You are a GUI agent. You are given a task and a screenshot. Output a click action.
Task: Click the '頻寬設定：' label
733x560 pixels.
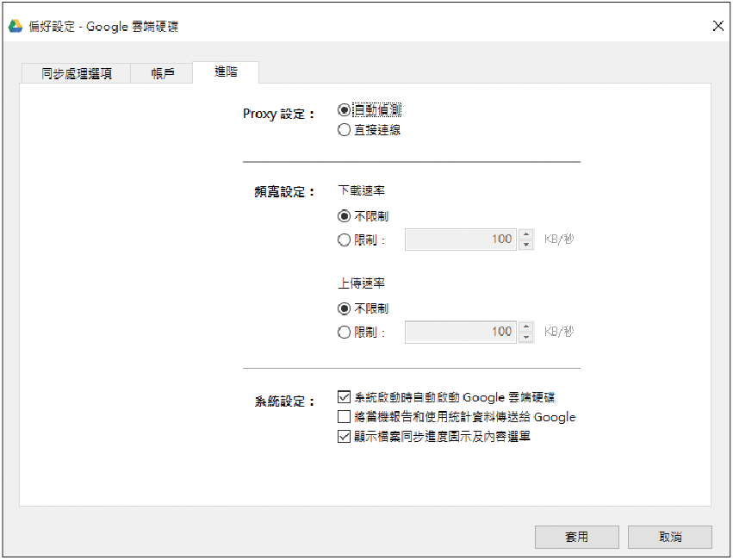(285, 191)
